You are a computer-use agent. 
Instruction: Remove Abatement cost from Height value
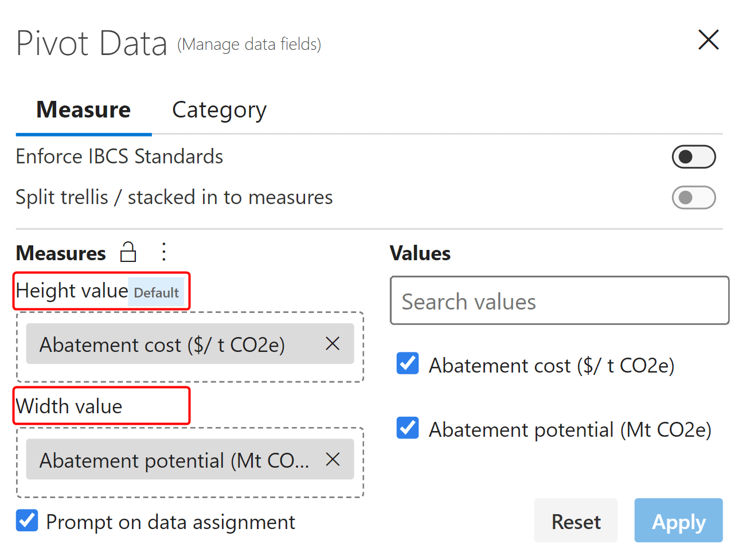point(333,343)
